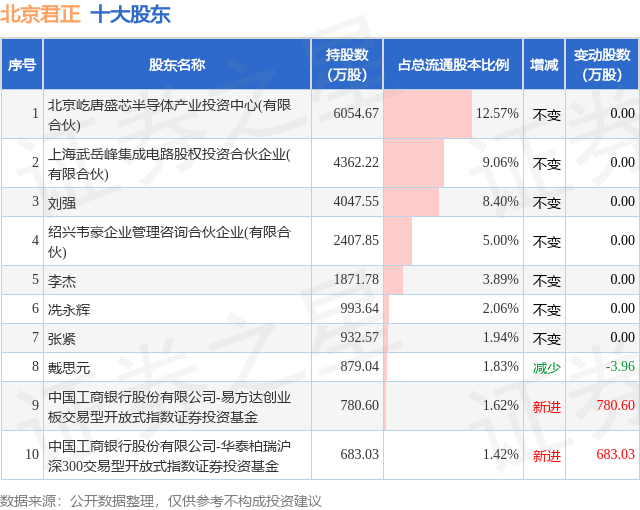640x510 pixels.
Task: Select the 持股数(万股) column header
Action: pyautogui.click(x=347, y=64)
